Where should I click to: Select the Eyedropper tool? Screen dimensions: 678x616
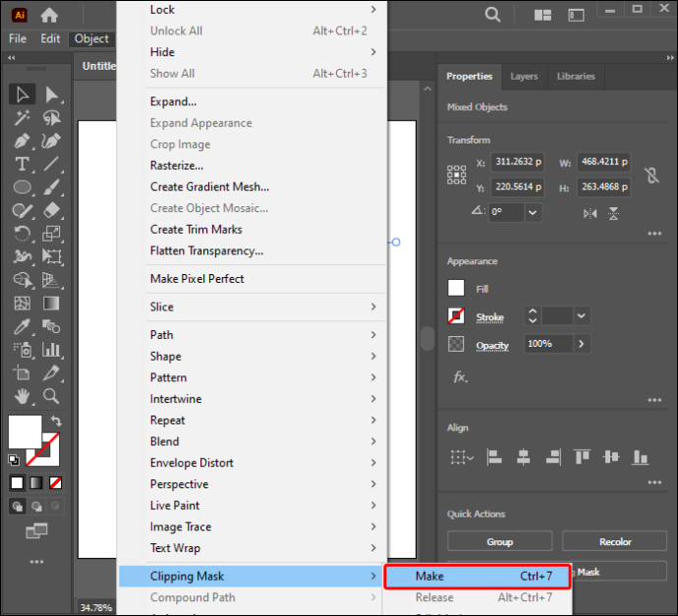22,326
